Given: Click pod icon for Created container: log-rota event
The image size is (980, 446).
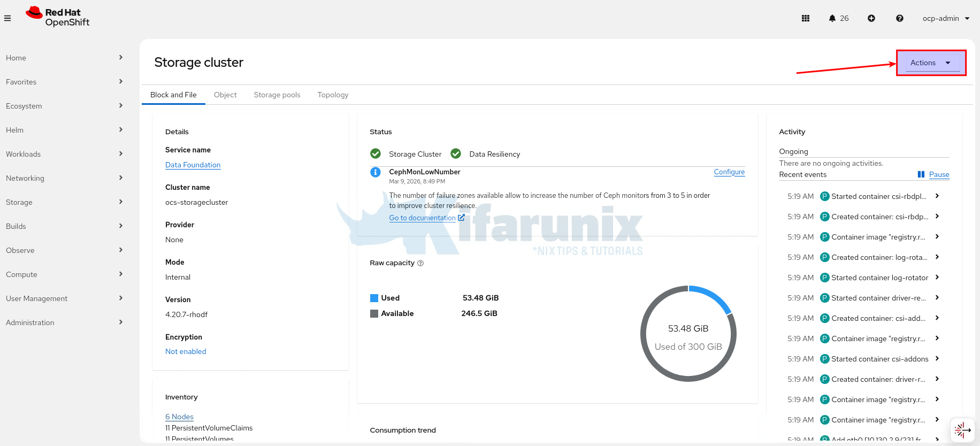Looking at the screenshot, I should [x=825, y=257].
